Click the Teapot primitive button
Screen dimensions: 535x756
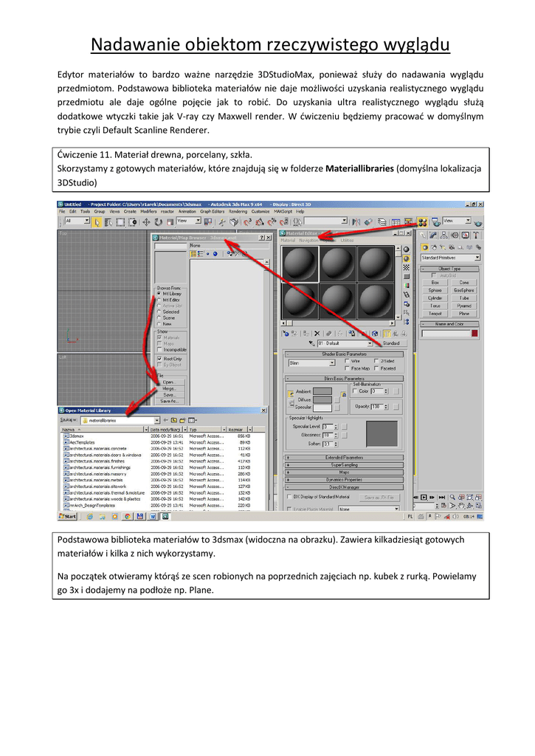click(x=435, y=313)
